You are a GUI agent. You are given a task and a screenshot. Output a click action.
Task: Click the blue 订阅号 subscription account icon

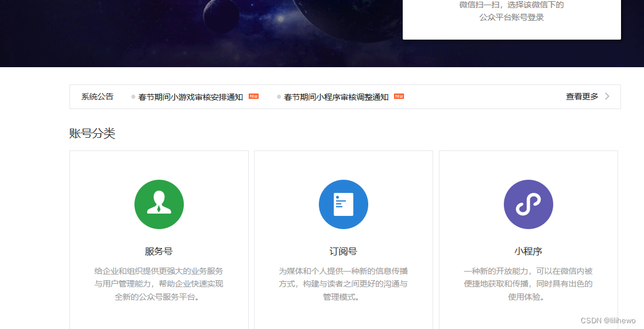(x=344, y=204)
